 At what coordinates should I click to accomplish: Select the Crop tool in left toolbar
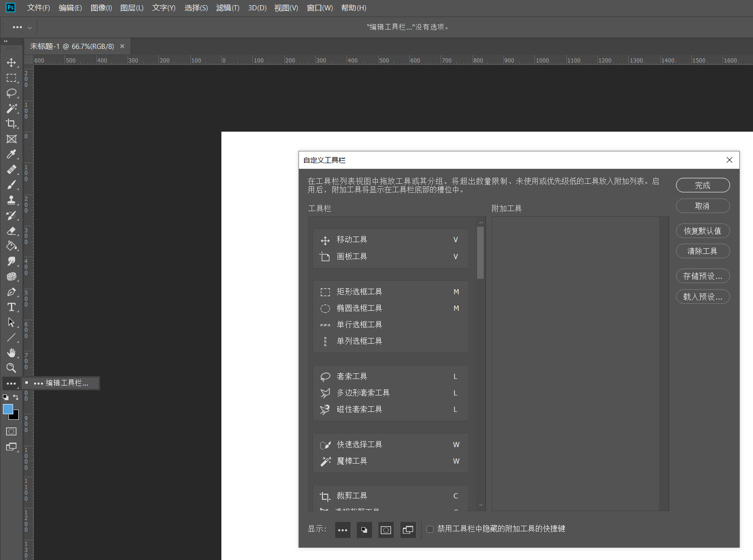tap(11, 124)
